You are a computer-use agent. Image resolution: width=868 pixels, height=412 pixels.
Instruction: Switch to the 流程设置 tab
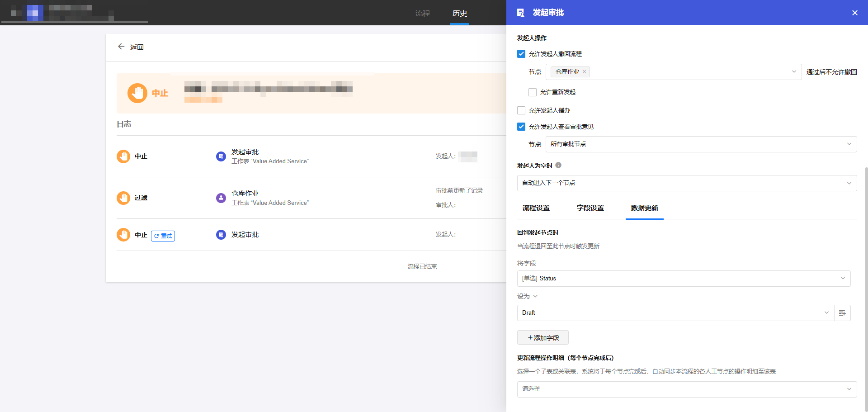[536, 208]
